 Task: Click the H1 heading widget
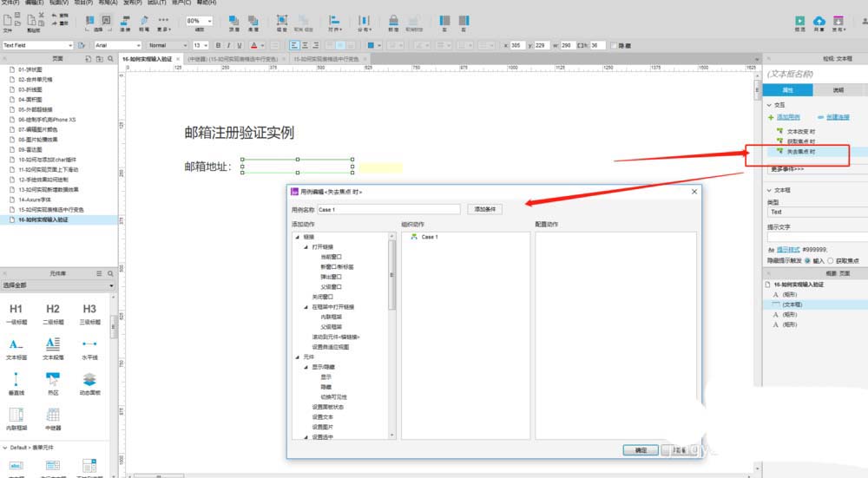pyautogui.click(x=16, y=310)
